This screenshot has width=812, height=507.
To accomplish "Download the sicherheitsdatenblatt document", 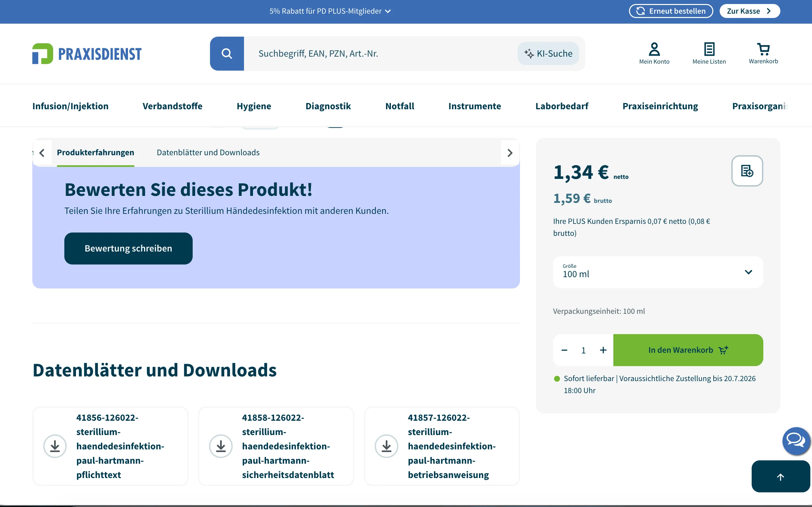I will pyautogui.click(x=221, y=446).
